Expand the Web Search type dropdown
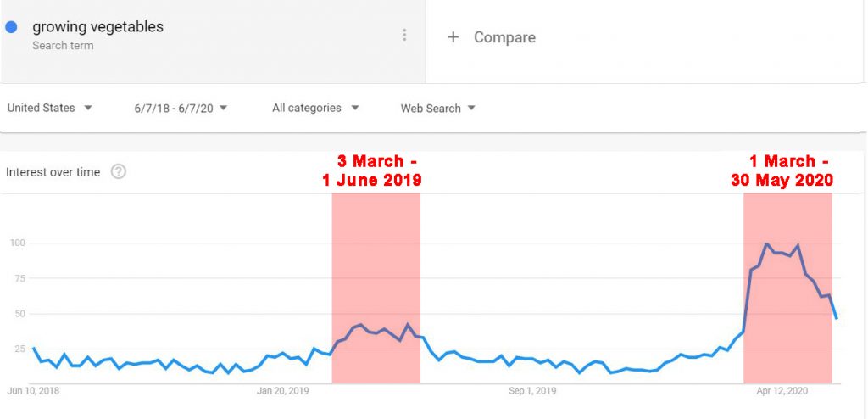 pos(438,108)
